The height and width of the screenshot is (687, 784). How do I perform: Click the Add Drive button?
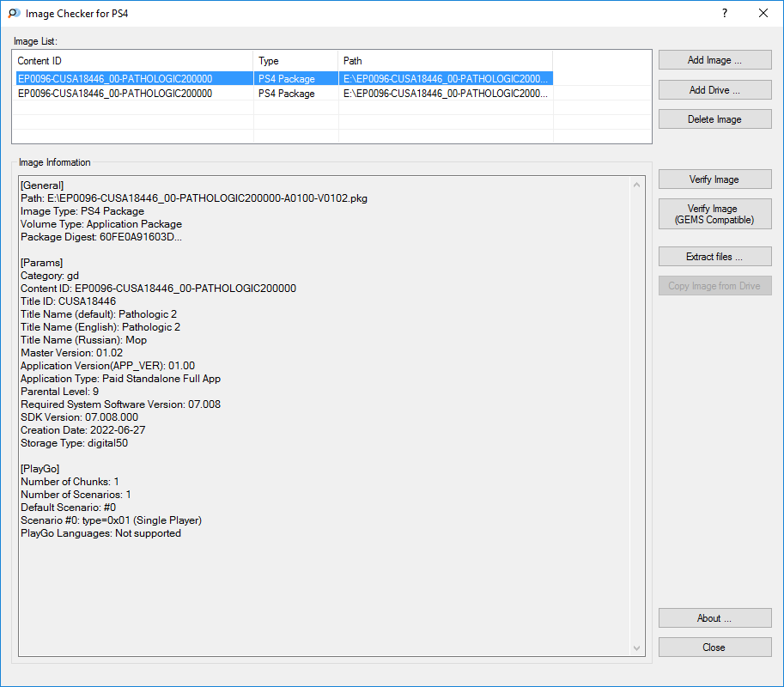click(x=714, y=90)
